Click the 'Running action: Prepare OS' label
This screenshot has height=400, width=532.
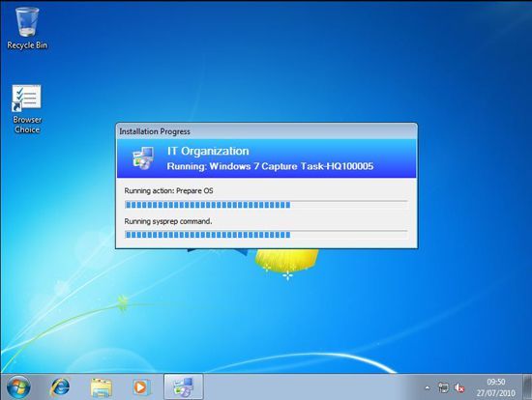pos(168,191)
